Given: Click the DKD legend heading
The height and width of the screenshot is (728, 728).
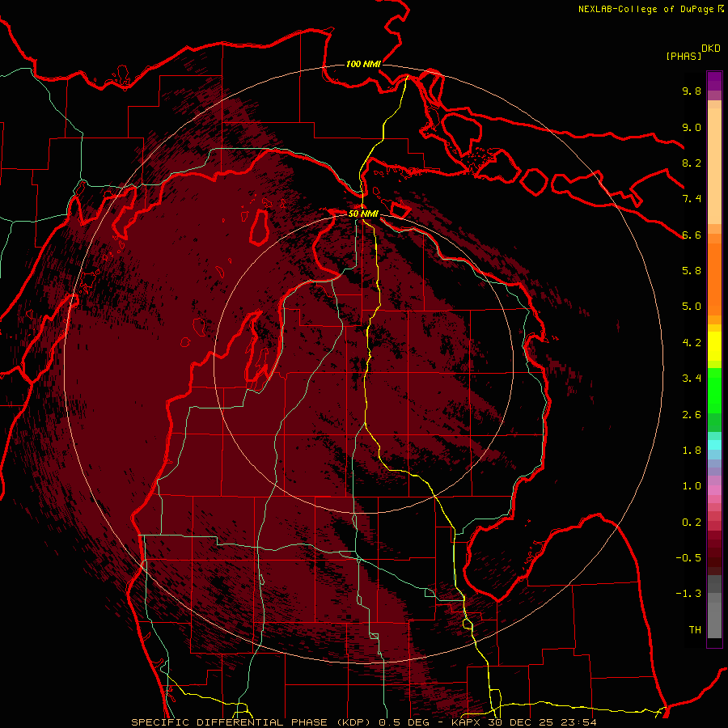Looking at the screenshot, I should [x=711, y=49].
